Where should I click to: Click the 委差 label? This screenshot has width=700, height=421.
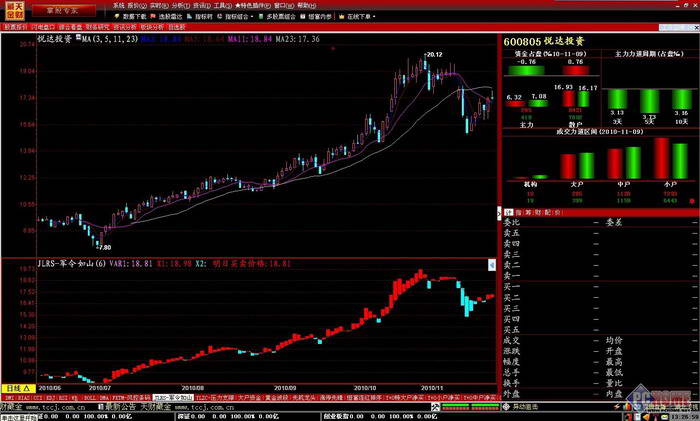[x=614, y=222]
